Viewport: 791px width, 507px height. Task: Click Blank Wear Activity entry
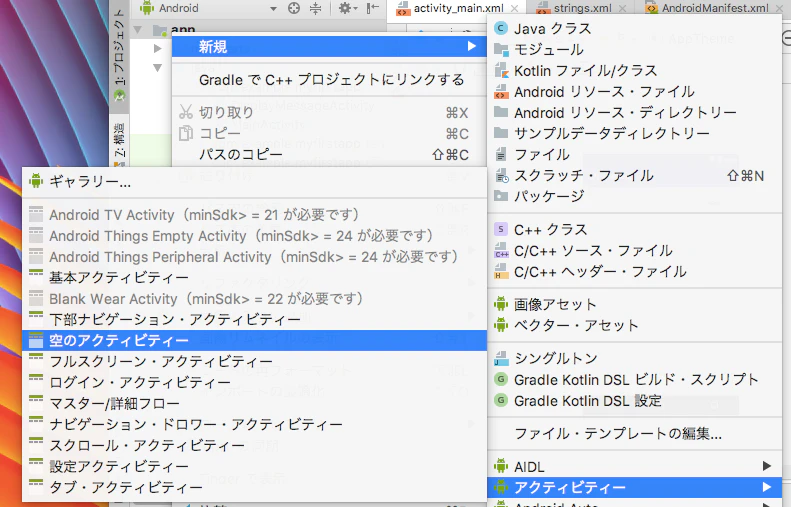[254, 299]
